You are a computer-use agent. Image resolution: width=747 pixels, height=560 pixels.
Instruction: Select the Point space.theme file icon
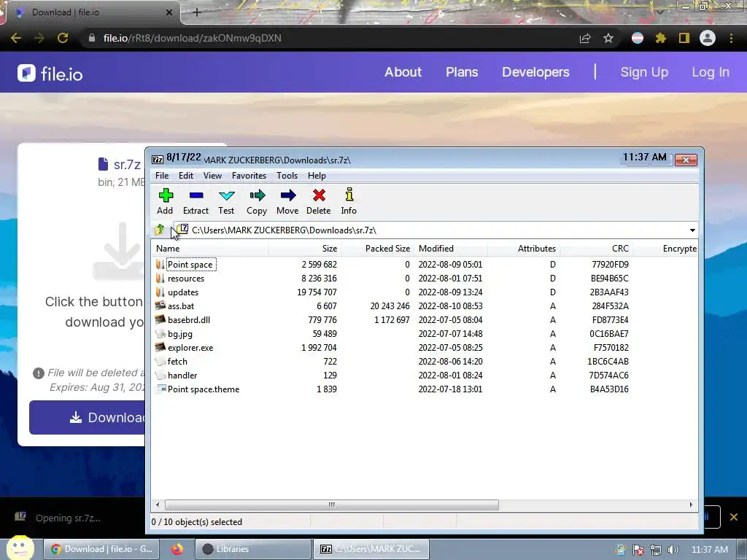click(x=160, y=389)
